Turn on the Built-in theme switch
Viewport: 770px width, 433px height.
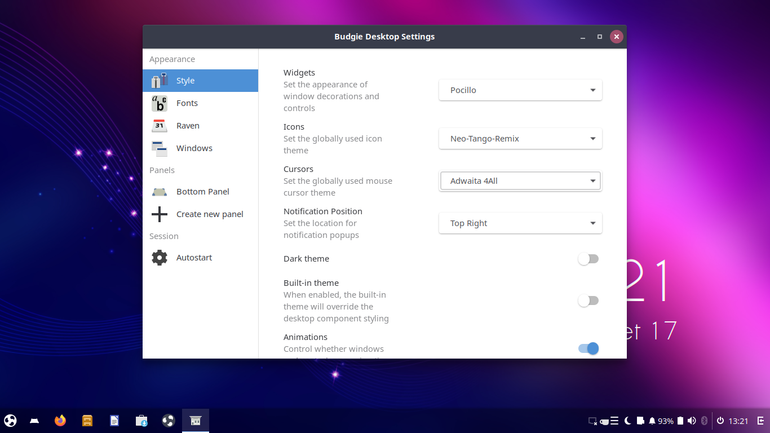tap(588, 300)
